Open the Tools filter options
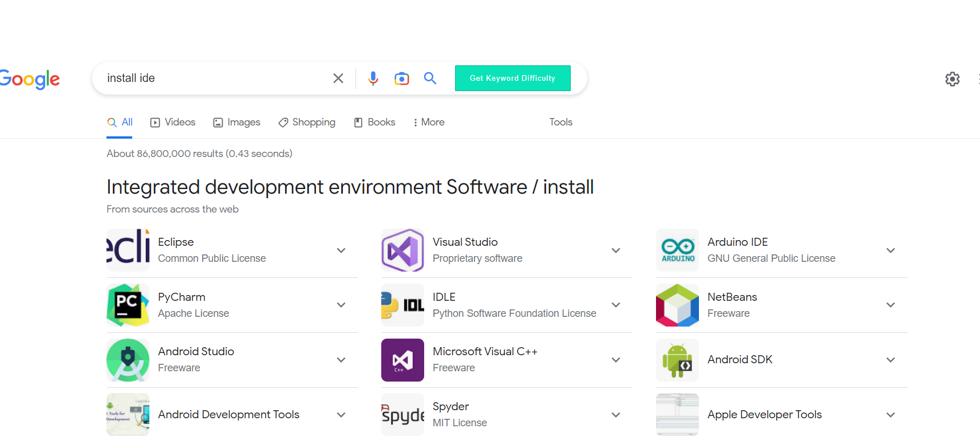980x436 pixels. click(x=561, y=122)
